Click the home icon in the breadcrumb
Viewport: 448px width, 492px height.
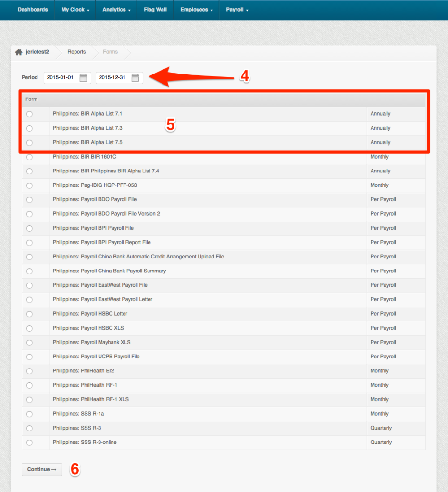click(x=19, y=52)
